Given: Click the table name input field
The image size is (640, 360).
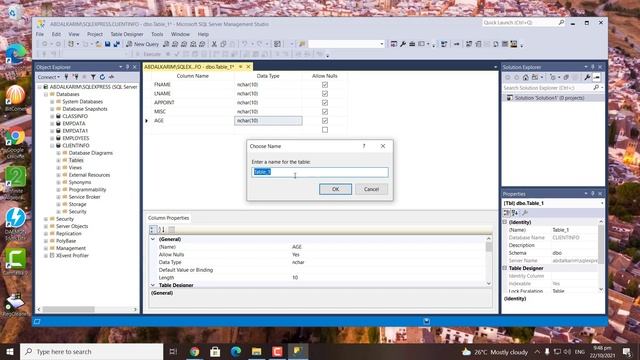Looking at the screenshot, I should pos(320,172).
